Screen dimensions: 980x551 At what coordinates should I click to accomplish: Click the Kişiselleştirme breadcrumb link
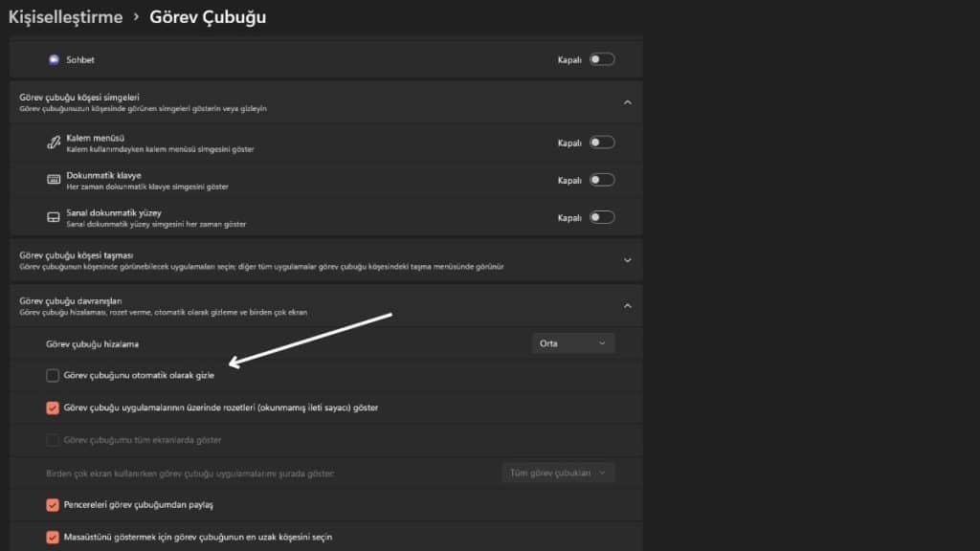(x=64, y=16)
